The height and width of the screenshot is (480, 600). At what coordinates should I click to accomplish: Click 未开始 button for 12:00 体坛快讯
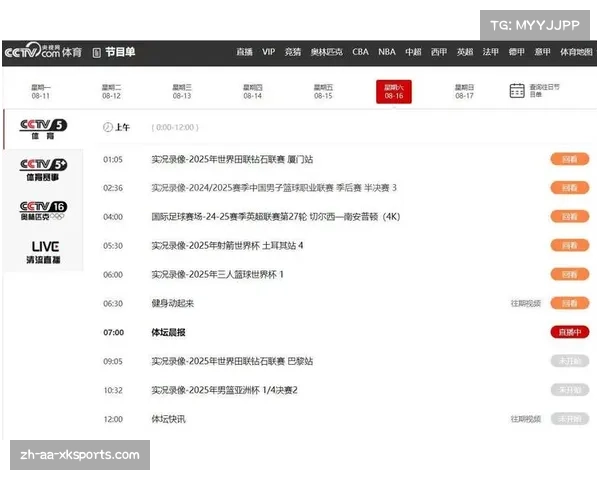click(570, 419)
